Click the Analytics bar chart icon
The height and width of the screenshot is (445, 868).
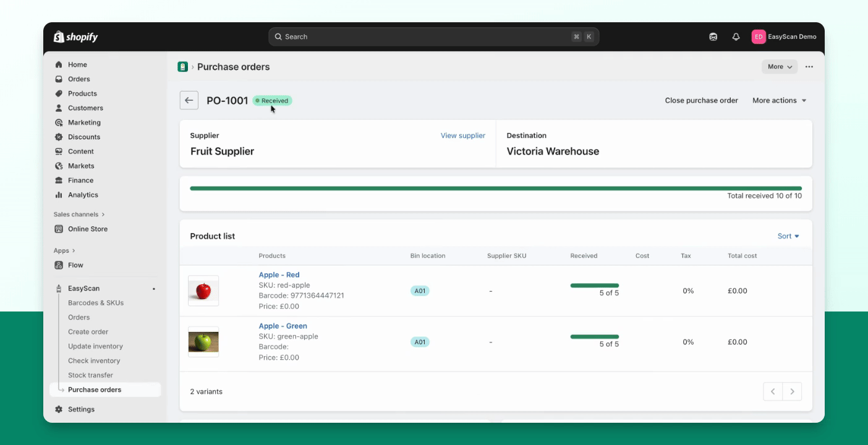pos(59,195)
